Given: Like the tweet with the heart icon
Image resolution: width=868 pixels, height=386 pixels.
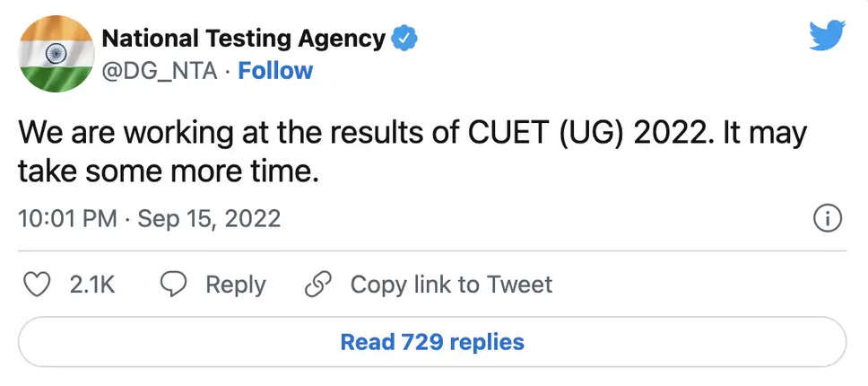Looking at the screenshot, I should click(37, 285).
